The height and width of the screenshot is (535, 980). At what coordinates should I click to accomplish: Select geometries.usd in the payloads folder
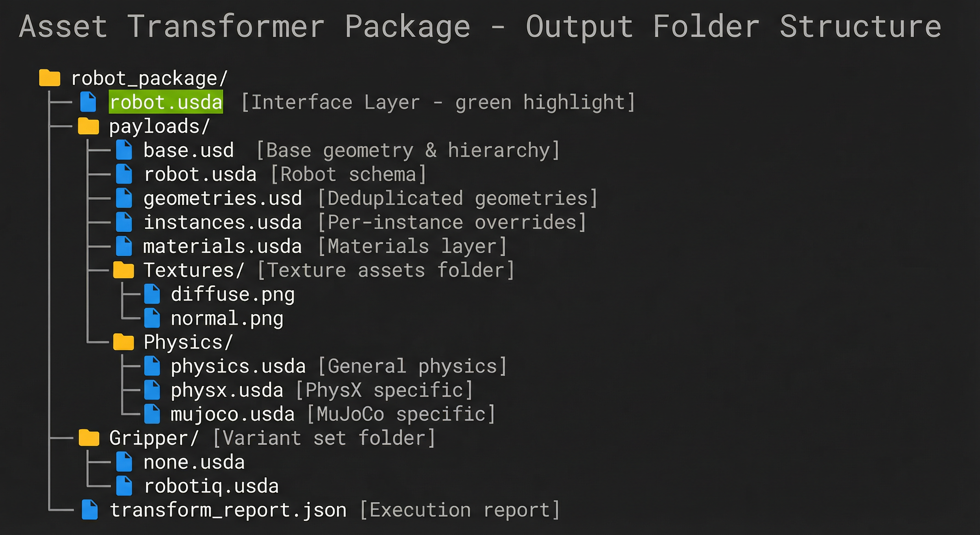click(223, 199)
